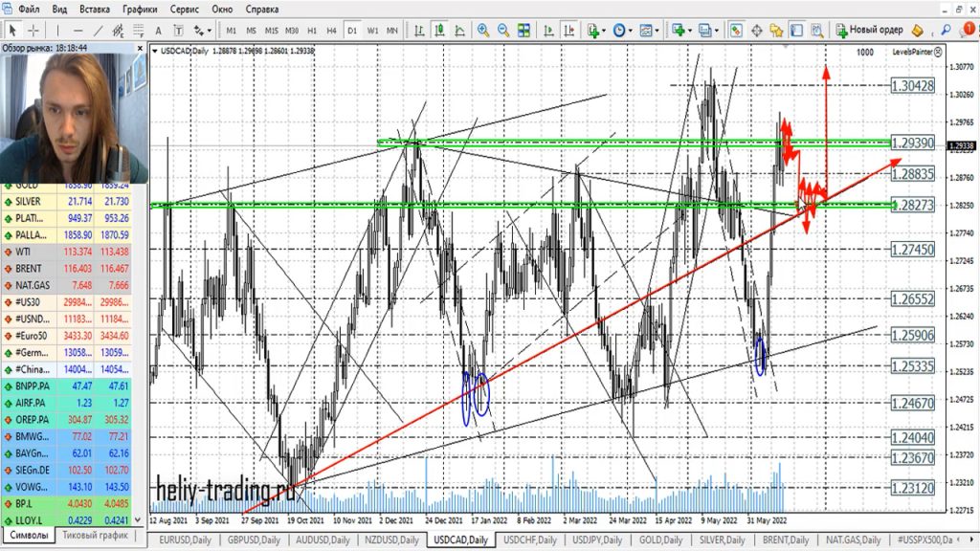Viewport: 980px width, 551px height.
Task: Open the Сервис menu
Action: pyautogui.click(x=184, y=9)
